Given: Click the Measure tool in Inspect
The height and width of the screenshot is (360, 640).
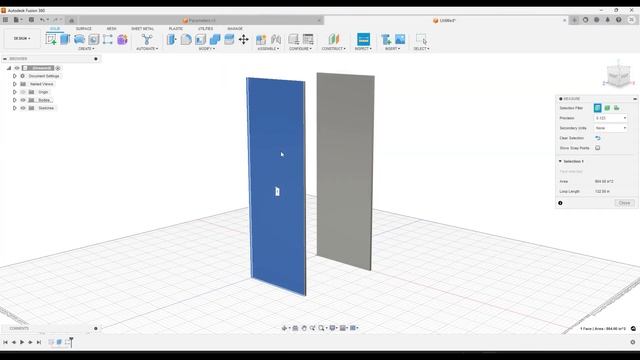Looking at the screenshot, I should (x=363, y=39).
